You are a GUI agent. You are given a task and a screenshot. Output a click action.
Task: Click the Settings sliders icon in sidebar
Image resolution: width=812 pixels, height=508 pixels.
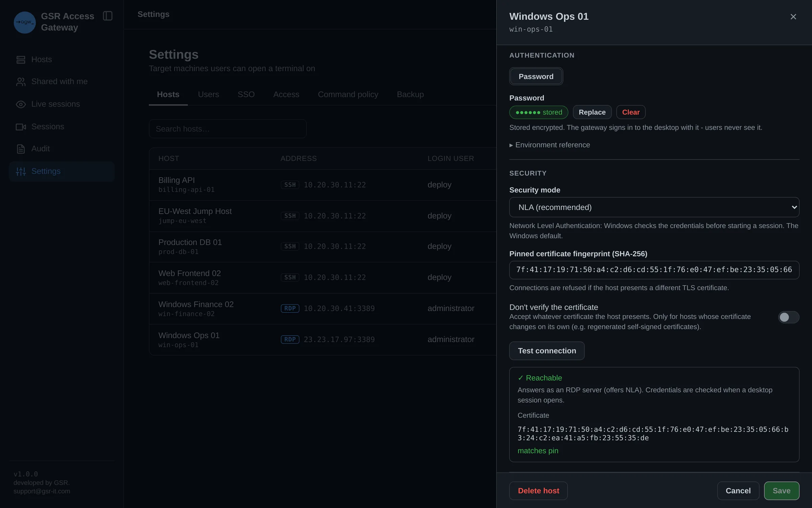(x=21, y=171)
